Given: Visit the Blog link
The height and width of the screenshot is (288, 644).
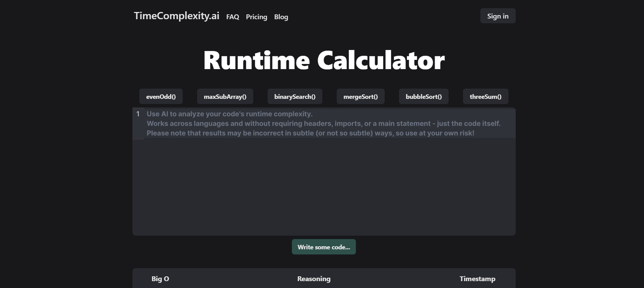Looking at the screenshot, I should click(x=281, y=17).
